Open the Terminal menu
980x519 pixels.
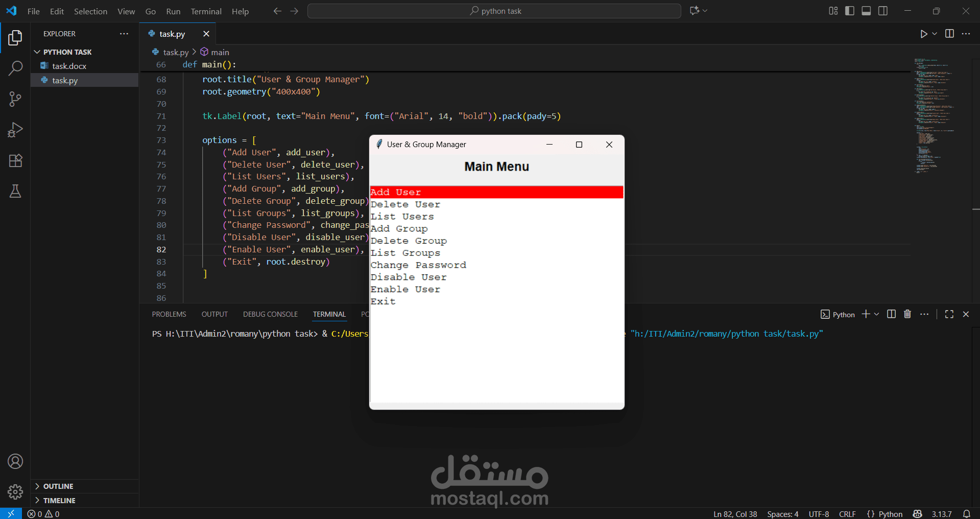[206, 11]
